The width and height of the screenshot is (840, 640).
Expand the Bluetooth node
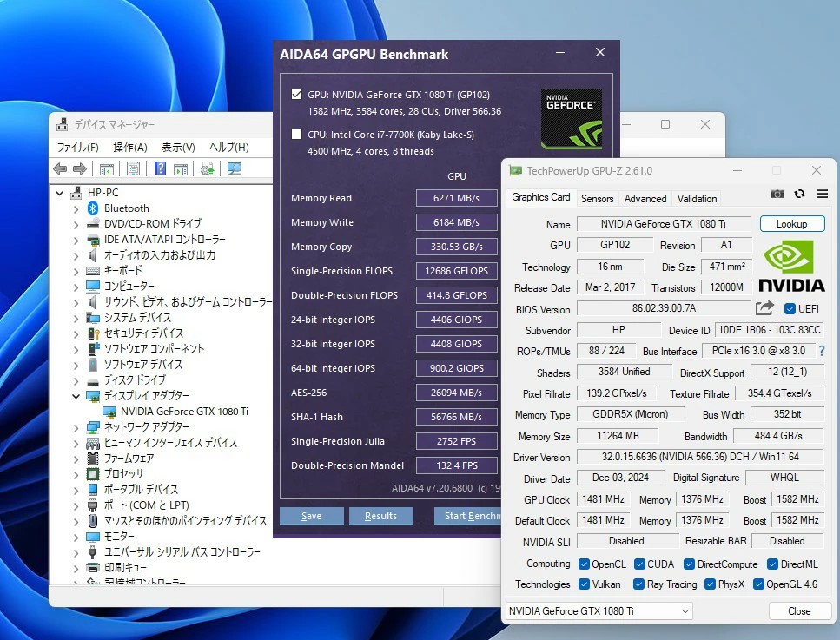click(76, 209)
